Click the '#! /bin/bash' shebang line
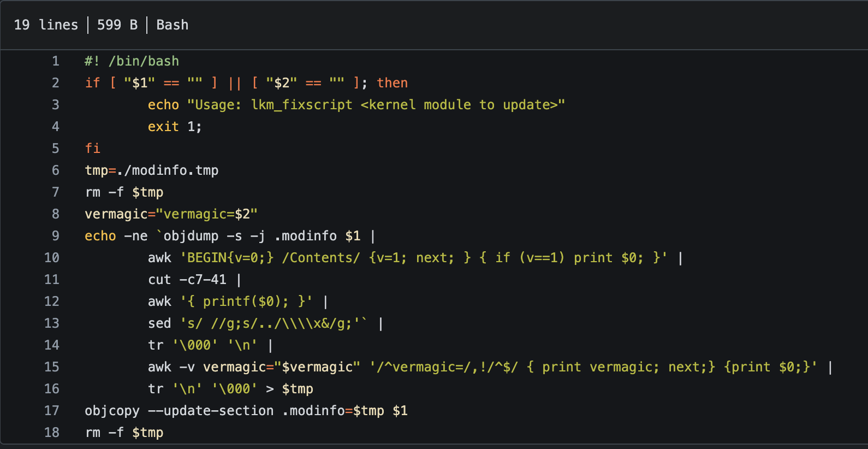This screenshot has width=868, height=449. click(132, 61)
